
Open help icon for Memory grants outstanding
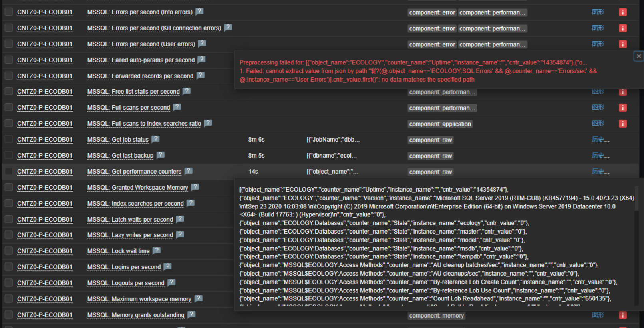click(x=191, y=314)
